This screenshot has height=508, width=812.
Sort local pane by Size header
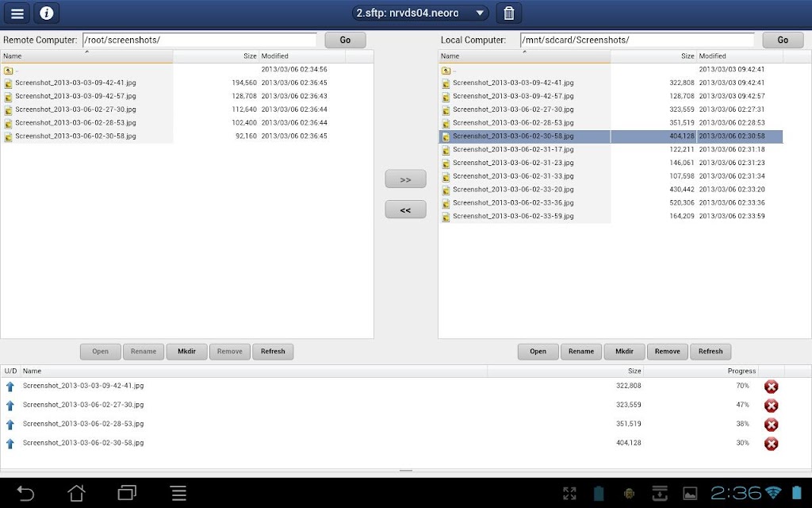point(653,56)
